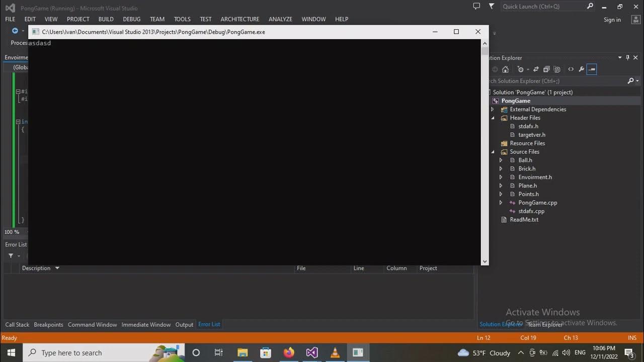Switch to the Call Stack tab
Image resolution: width=644 pixels, height=362 pixels.
pyautogui.click(x=17, y=325)
